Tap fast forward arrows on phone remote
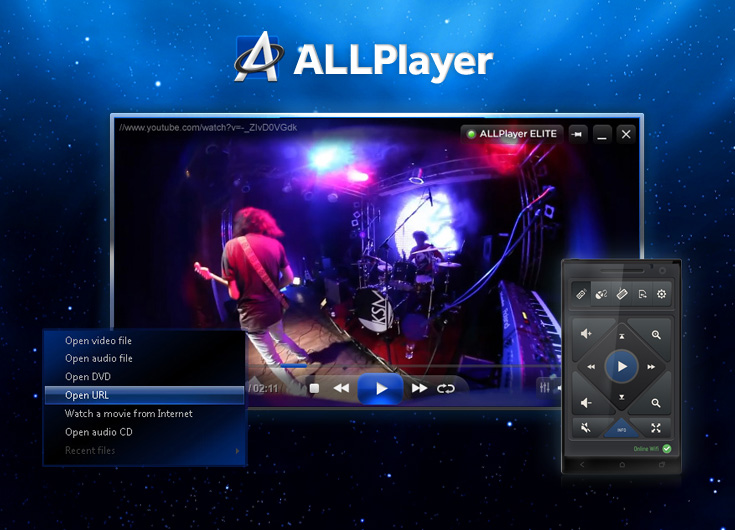This screenshot has height=530, width=735. click(651, 367)
